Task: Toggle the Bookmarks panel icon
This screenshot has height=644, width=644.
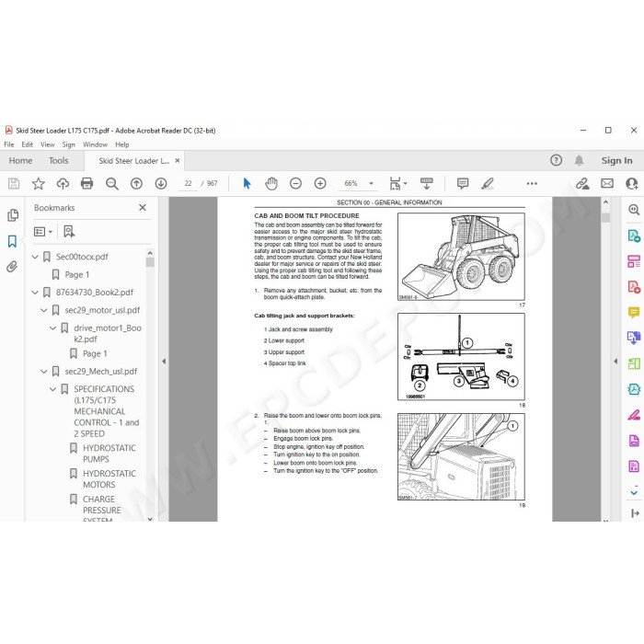Action: tap(12, 241)
